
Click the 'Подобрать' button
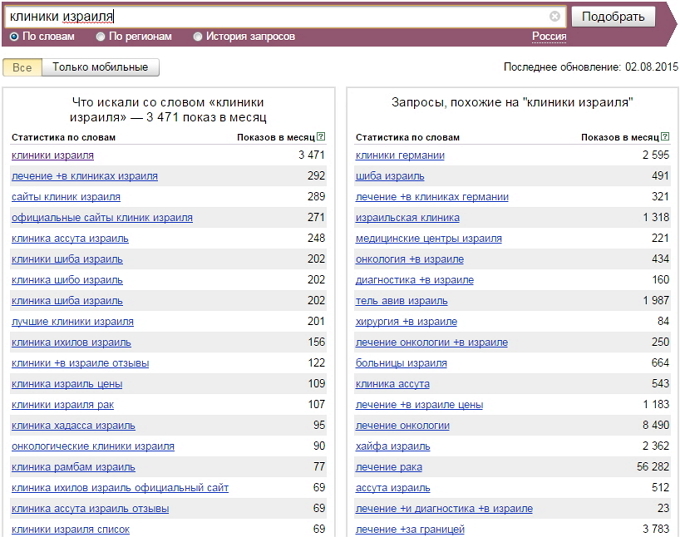(x=613, y=17)
